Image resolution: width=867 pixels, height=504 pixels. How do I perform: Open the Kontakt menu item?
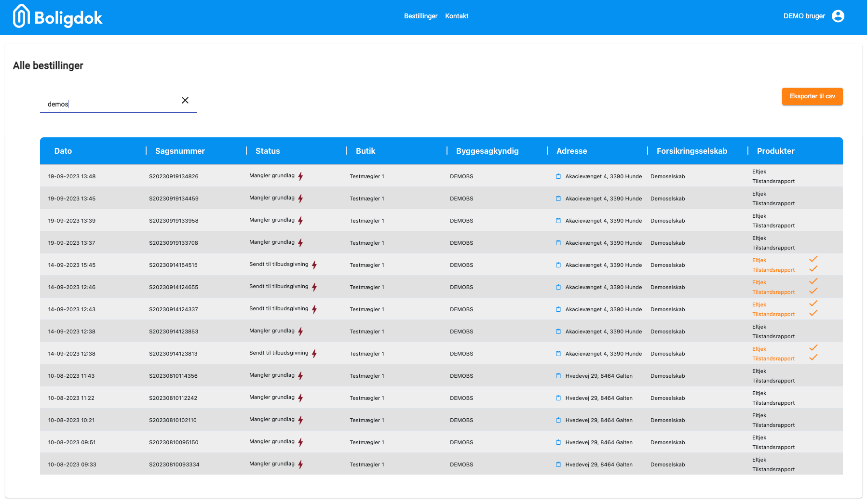457,16
